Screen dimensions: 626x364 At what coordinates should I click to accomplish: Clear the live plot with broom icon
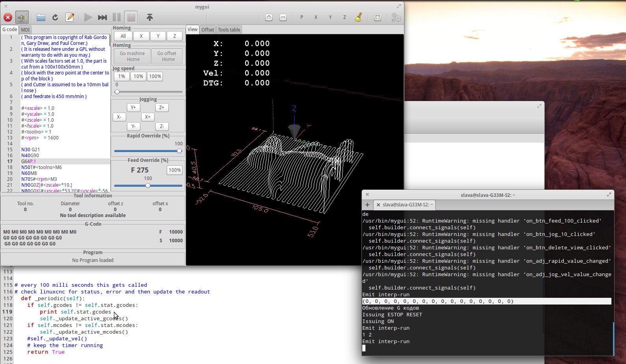[358, 17]
